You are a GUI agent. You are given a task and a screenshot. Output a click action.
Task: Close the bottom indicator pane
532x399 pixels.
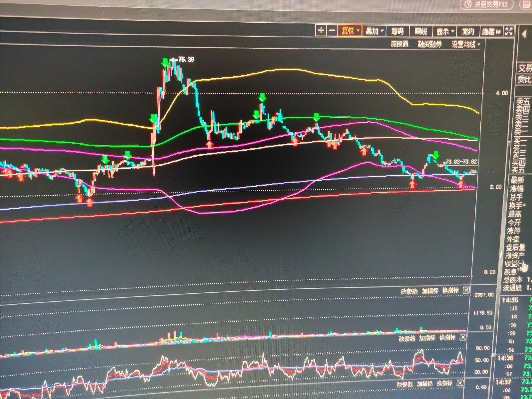[460, 383]
